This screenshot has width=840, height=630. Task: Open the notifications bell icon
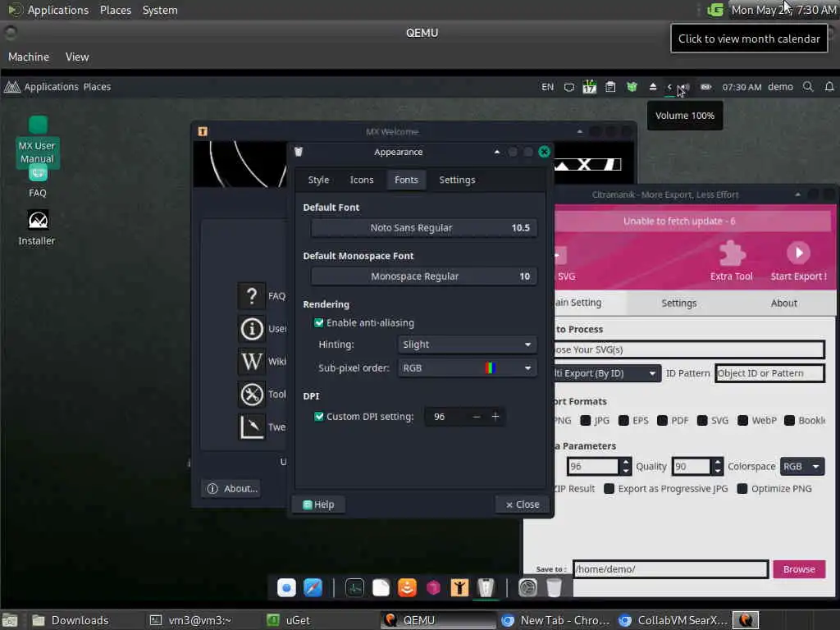829,87
